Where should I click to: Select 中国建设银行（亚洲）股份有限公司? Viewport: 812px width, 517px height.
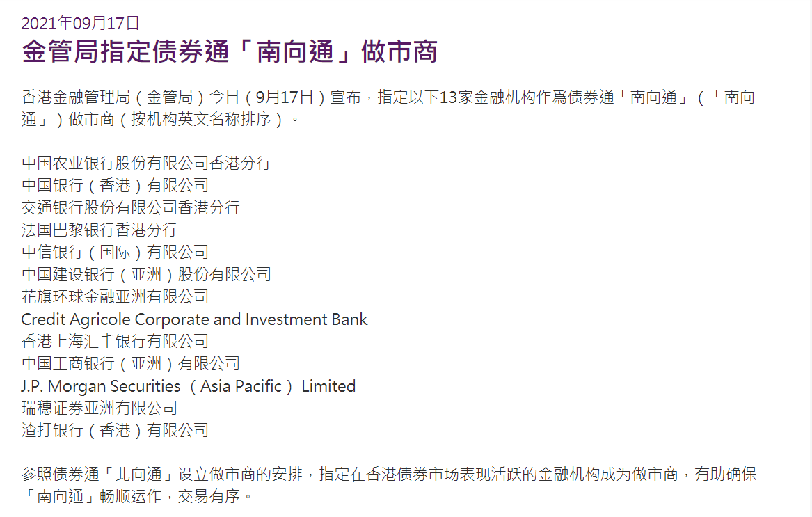[x=146, y=275]
